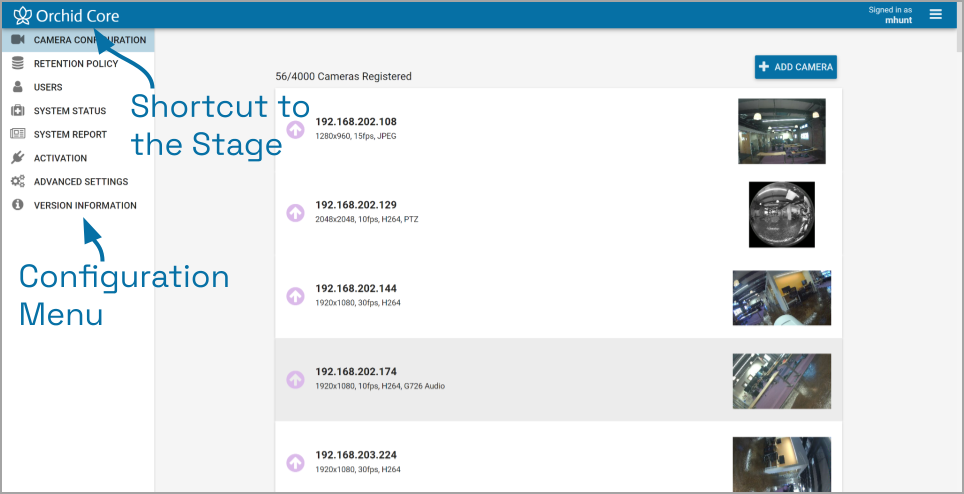
Task: Click the medical kit icon for System Status
Action: click(x=18, y=111)
